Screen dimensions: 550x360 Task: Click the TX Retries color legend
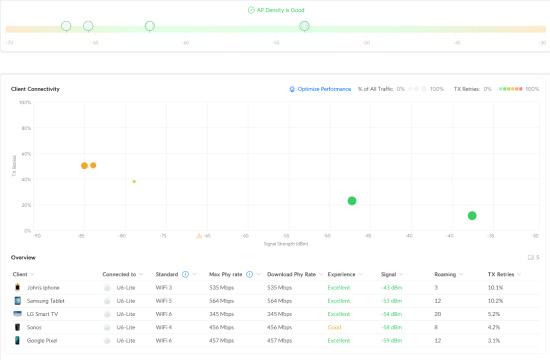[x=511, y=89]
